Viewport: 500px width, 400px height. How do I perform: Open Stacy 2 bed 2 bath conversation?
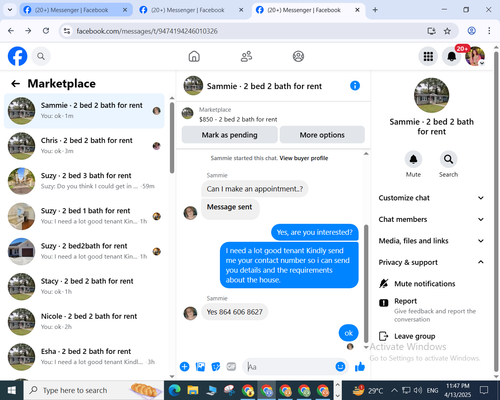point(84,286)
